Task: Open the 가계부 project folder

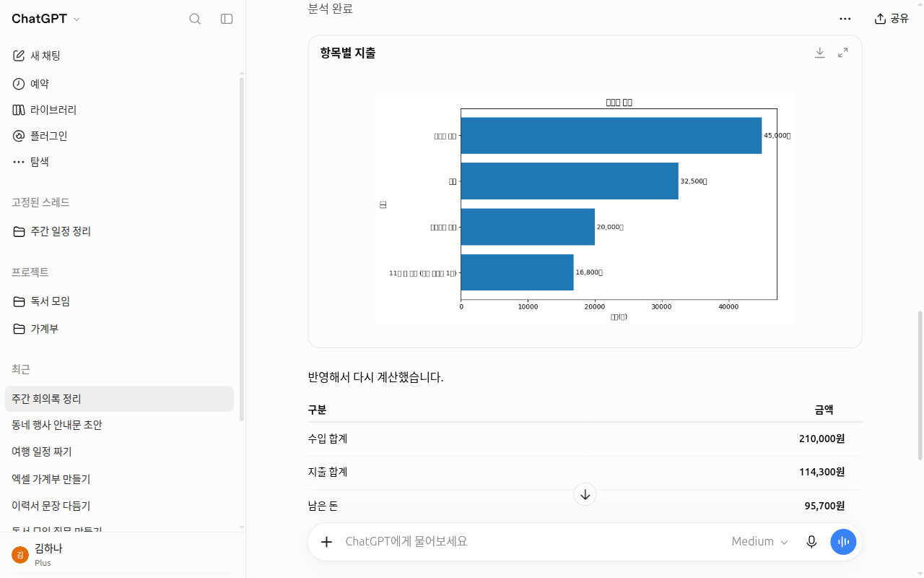Action: click(119, 329)
